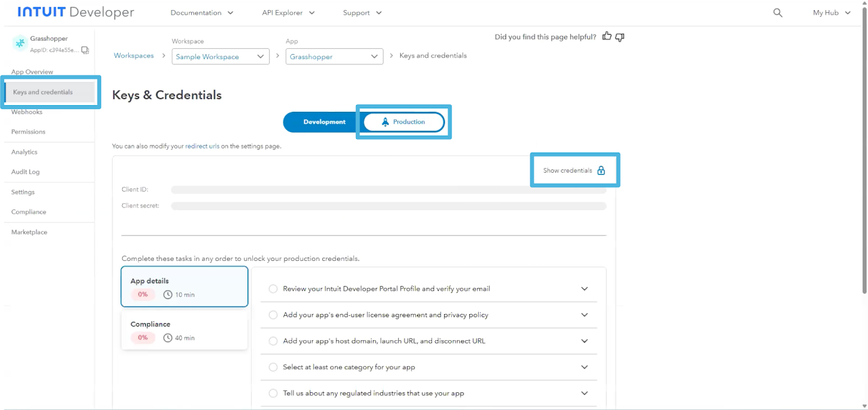Open Webhooks in the sidebar
This screenshot has width=868, height=410.
click(x=27, y=112)
